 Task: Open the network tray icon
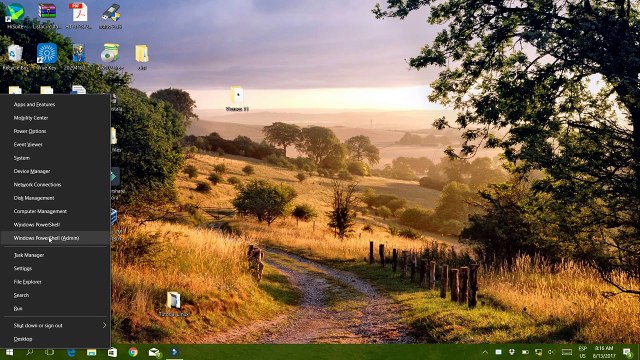539,352
